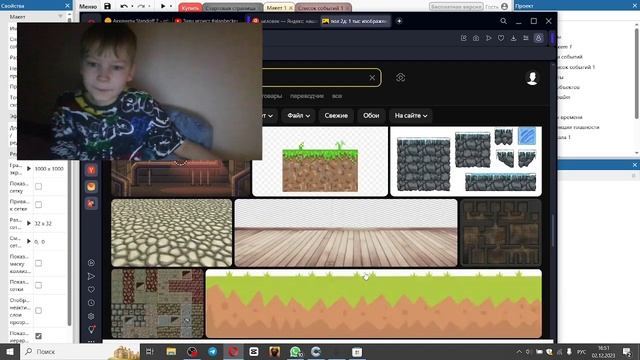Open the Windows Start menu
640x360 pixels.
click(10, 351)
